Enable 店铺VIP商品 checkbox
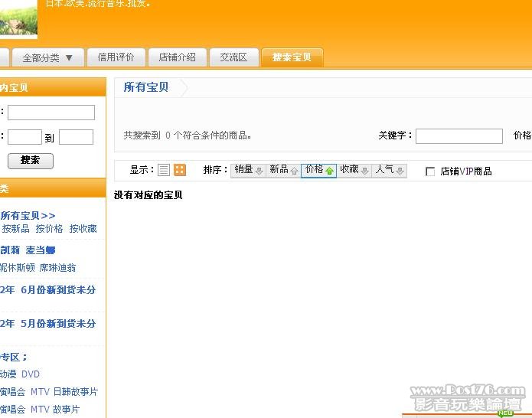Viewport: 532px width, 418px height. coord(430,171)
